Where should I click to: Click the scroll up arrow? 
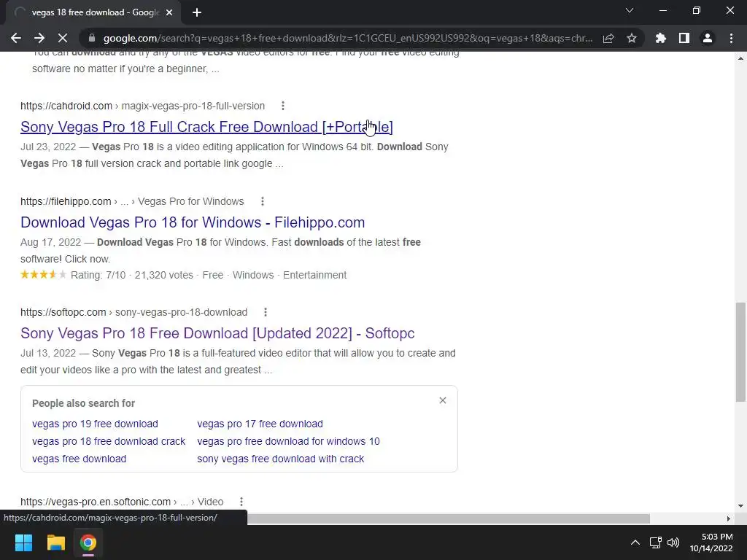pos(740,58)
